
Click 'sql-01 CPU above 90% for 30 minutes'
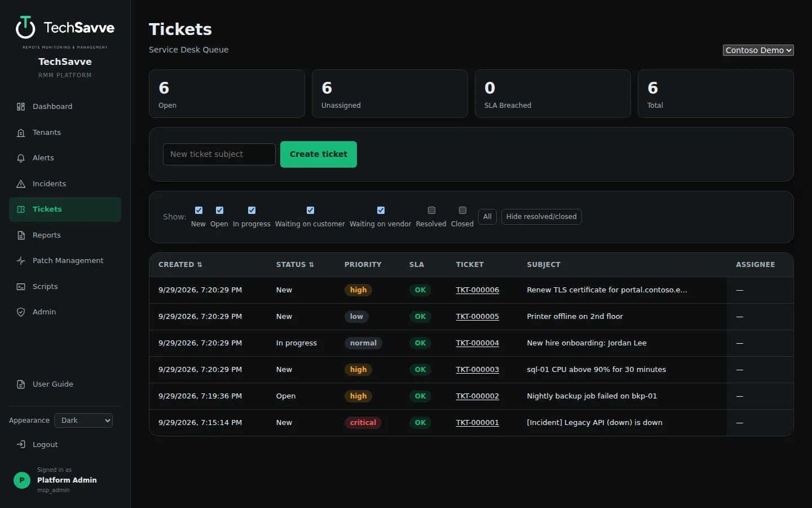pos(596,370)
